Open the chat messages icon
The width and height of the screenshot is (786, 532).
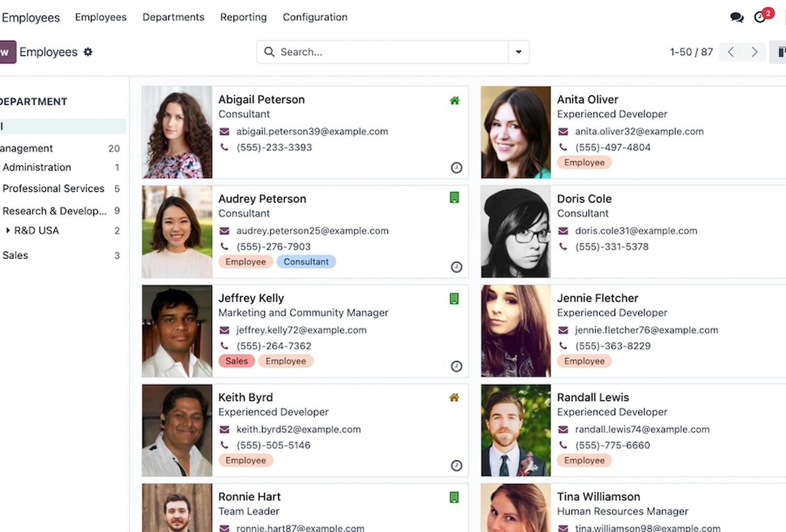tap(737, 17)
